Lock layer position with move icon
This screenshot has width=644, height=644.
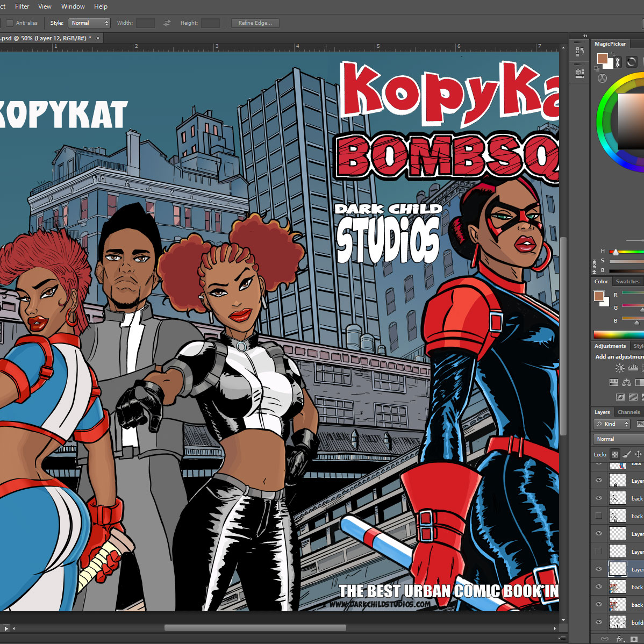[x=638, y=454]
